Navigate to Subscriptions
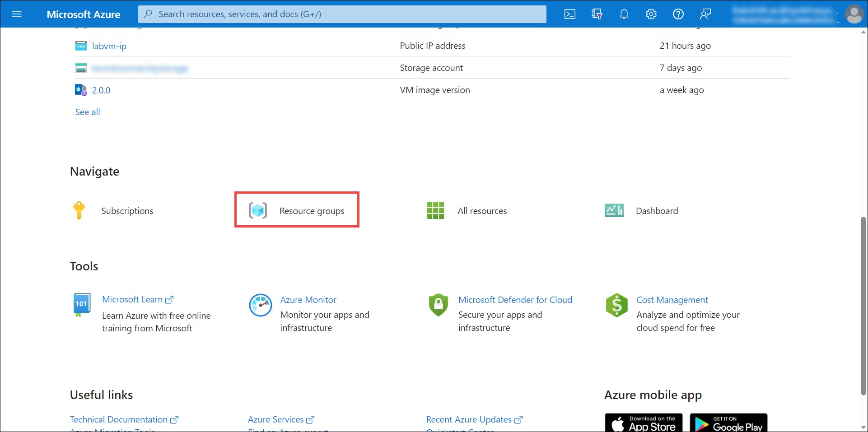868x432 pixels. pos(127,211)
